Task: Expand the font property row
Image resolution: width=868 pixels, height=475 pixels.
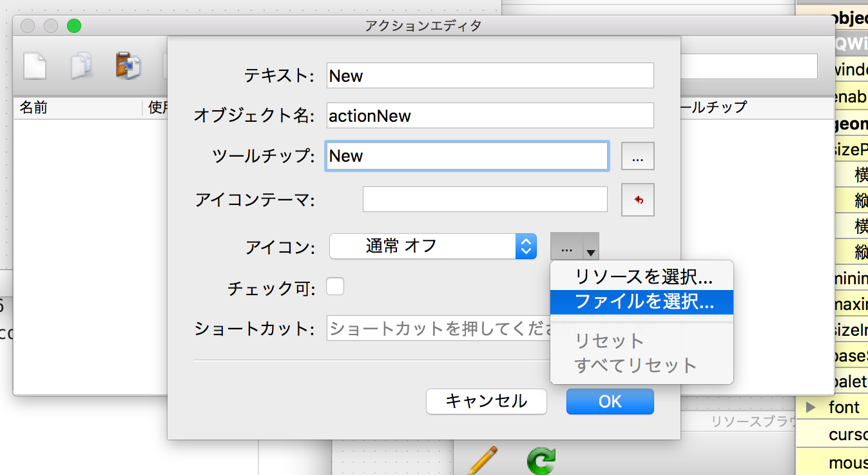Action: (811, 407)
